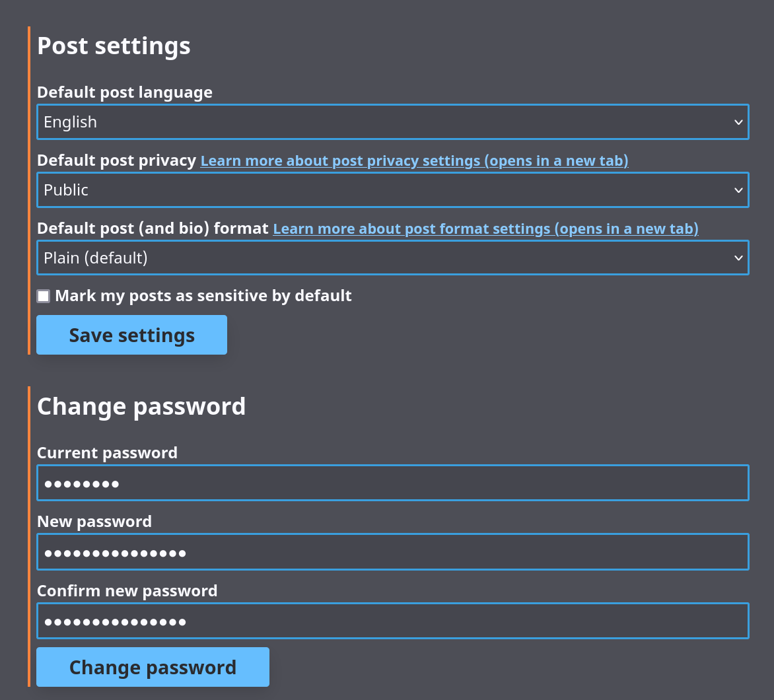Click the Post settings section heading
Screen dimensions: 774x700
coord(114,46)
